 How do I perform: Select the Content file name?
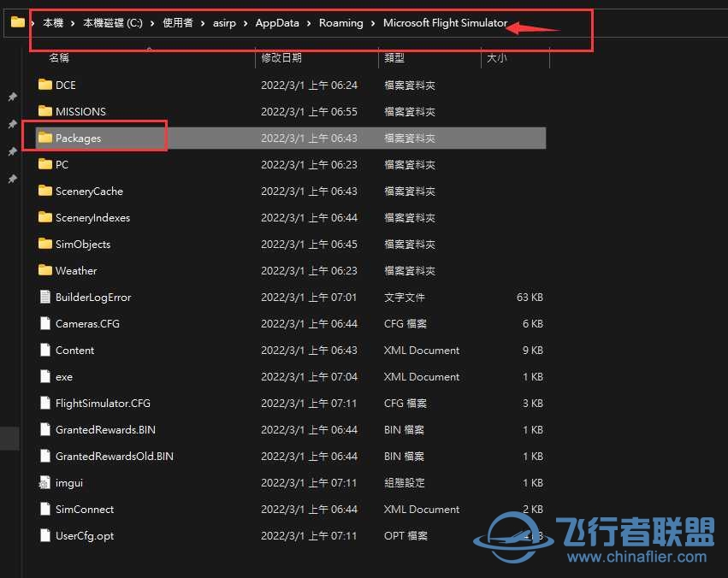[x=74, y=351]
